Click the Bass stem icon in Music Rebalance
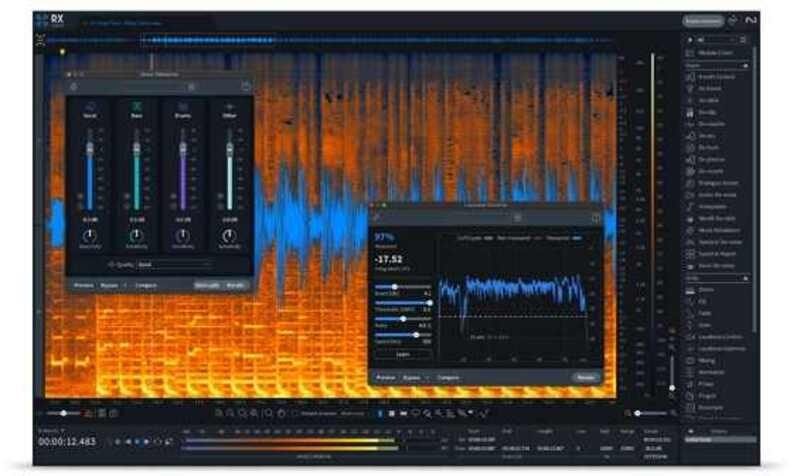800x476 pixels. [x=136, y=107]
